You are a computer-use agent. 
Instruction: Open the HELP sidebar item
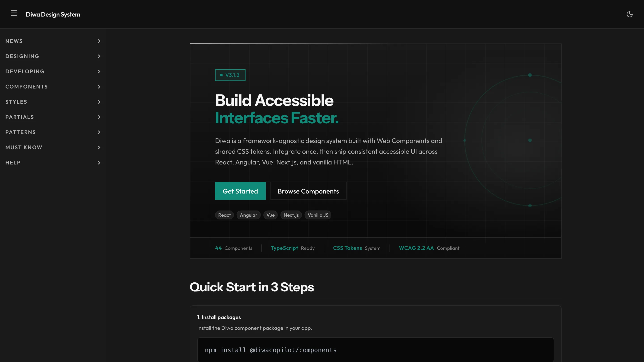click(53, 163)
